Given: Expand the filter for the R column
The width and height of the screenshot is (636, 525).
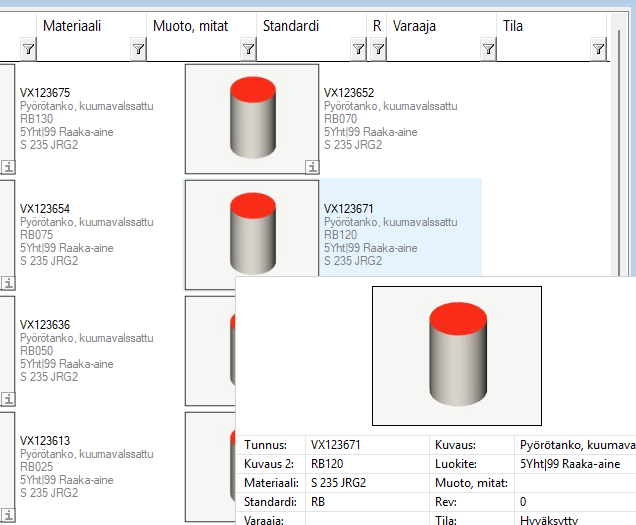Looking at the screenshot, I should (x=378, y=48).
